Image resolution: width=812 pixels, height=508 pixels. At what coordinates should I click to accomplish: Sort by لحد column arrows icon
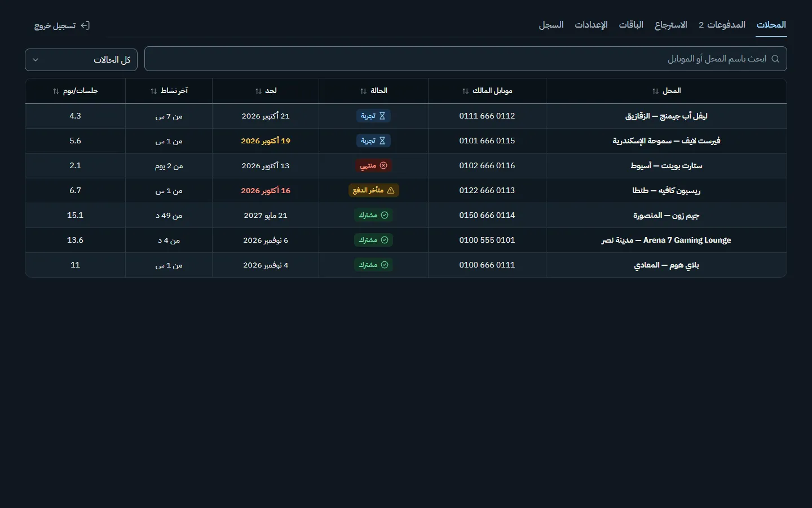pyautogui.click(x=258, y=91)
